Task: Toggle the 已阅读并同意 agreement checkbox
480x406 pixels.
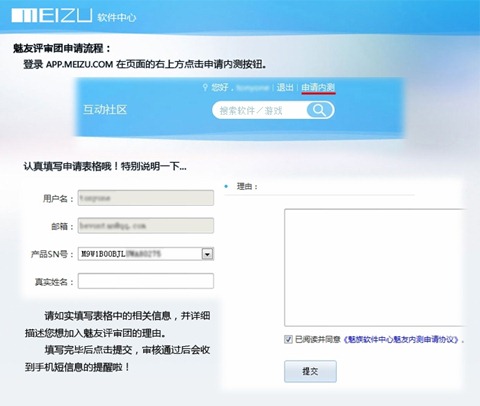Action: tap(288, 340)
